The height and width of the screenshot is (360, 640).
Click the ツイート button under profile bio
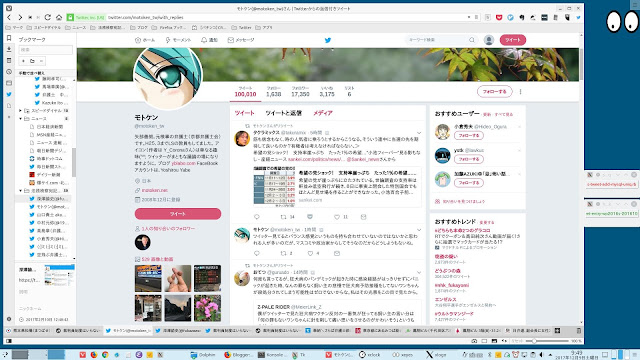pyautogui.click(x=178, y=214)
